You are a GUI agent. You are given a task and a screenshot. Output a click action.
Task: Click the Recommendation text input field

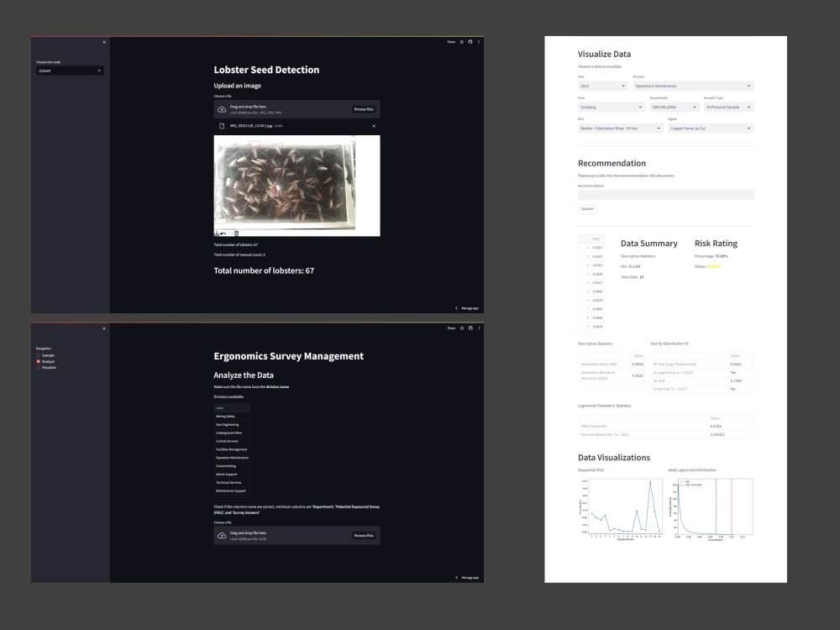point(664,194)
